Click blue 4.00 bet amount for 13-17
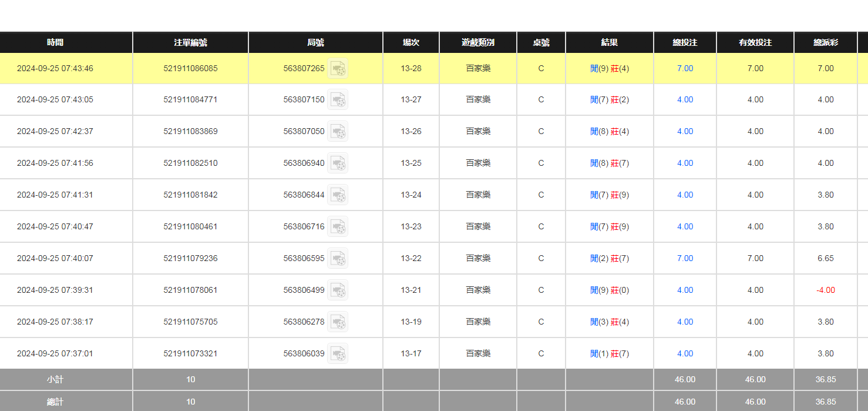Viewport: 868px width, 411px height. point(685,354)
